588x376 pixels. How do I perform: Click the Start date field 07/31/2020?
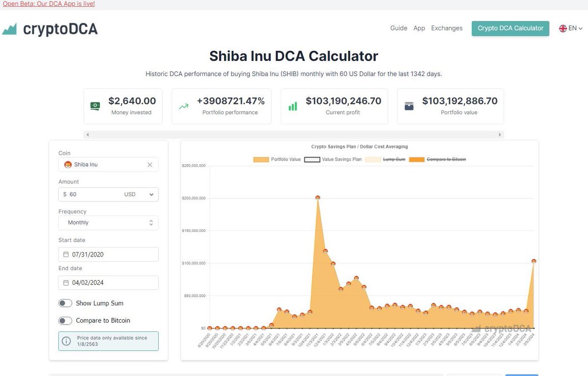coord(108,254)
